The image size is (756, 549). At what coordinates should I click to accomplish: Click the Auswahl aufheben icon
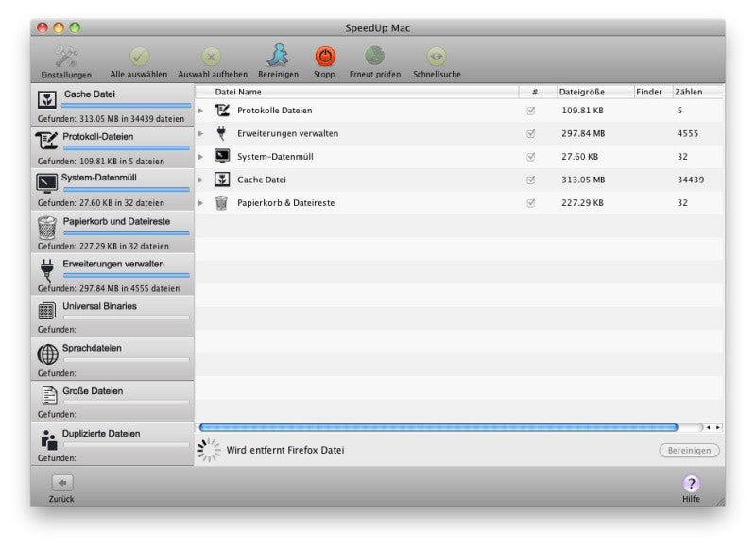pyautogui.click(x=211, y=57)
